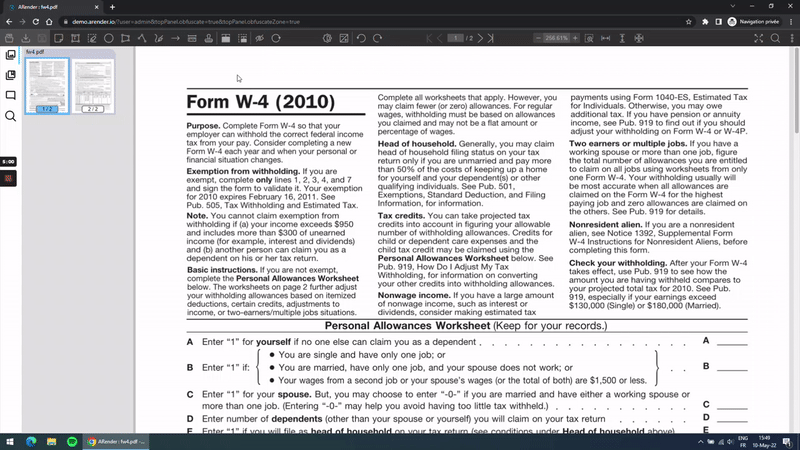
Task: Click the browser home button
Action: click(49, 22)
